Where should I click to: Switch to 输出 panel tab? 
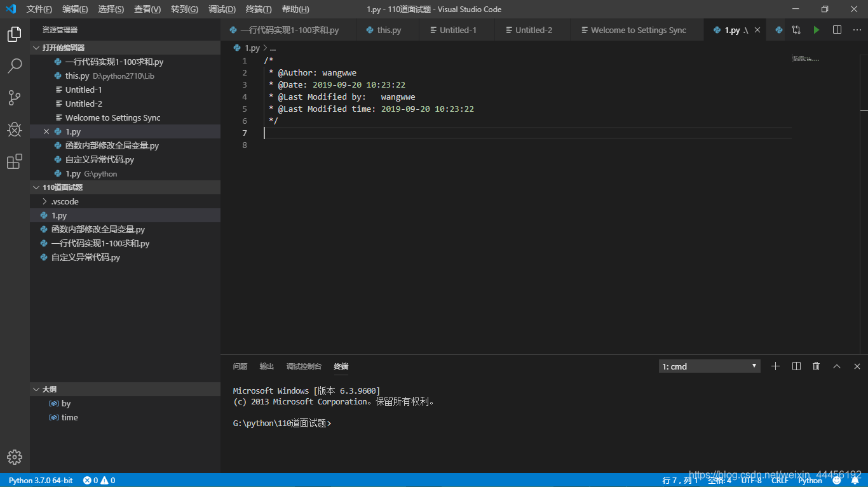click(267, 366)
